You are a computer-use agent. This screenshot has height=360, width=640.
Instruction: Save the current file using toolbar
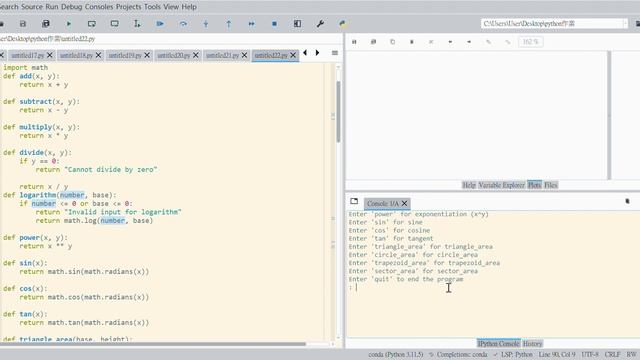(23, 24)
